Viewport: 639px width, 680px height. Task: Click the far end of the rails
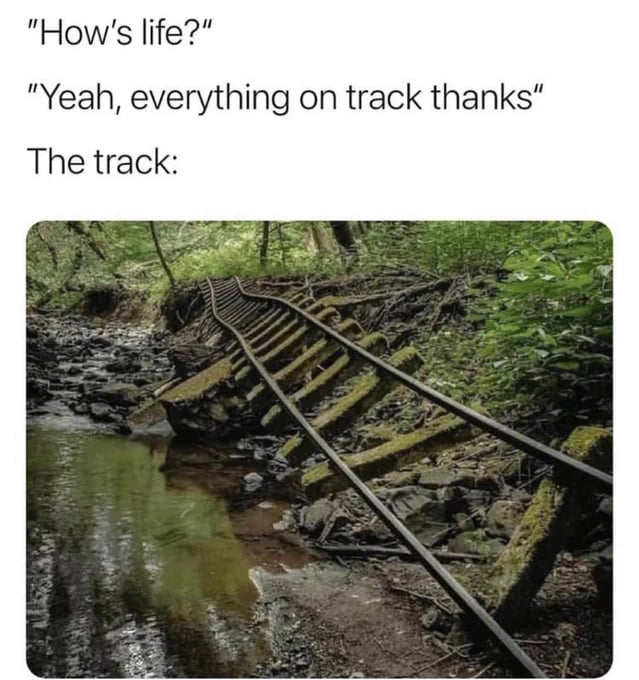(x=223, y=284)
